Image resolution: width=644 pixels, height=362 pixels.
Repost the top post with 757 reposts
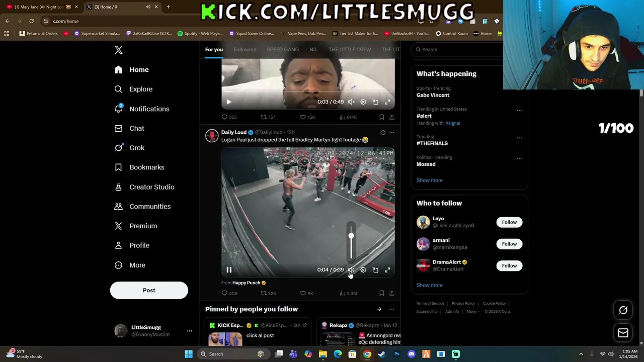pyautogui.click(x=268, y=117)
